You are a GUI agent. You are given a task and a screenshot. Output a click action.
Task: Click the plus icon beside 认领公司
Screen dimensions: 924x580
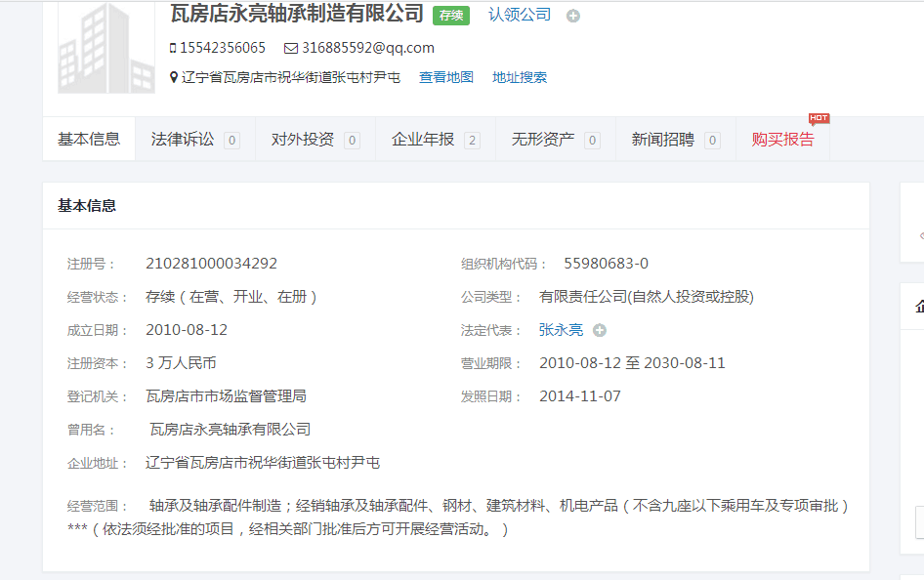[573, 16]
